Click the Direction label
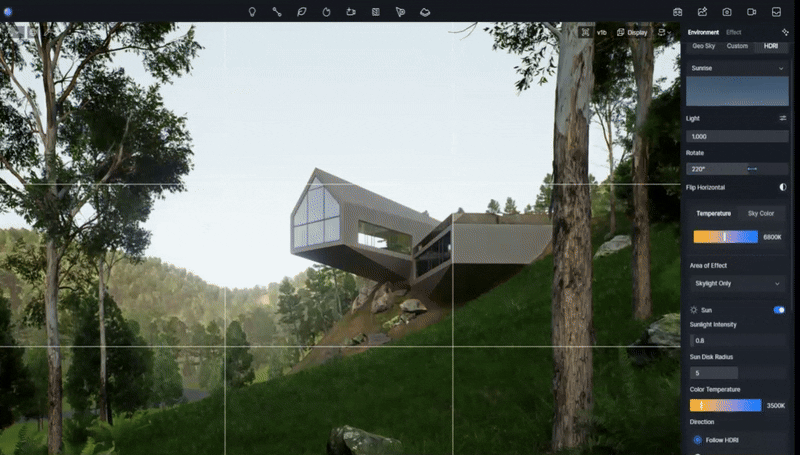800x455 pixels. point(702,422)
